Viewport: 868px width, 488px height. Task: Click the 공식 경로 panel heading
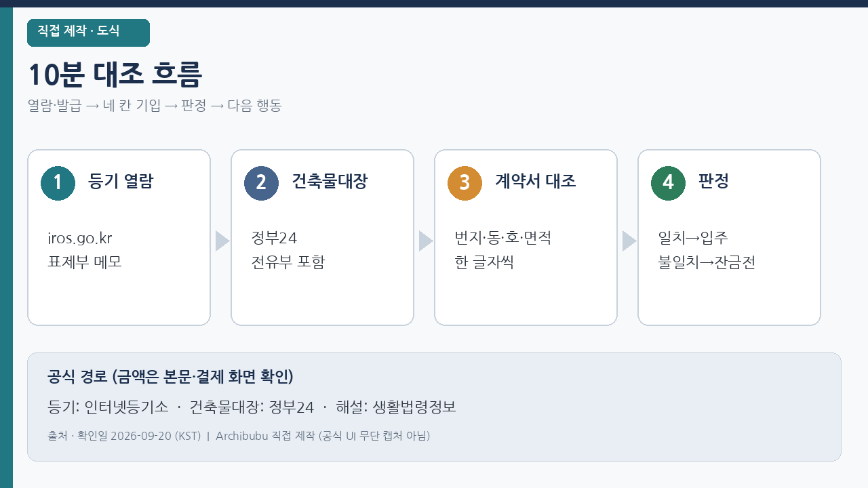[170, 377]
